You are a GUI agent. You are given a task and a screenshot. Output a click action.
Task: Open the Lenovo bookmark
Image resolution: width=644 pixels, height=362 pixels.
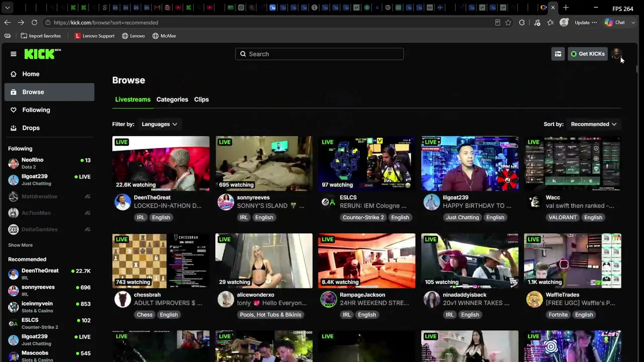[x=133, y=36]
